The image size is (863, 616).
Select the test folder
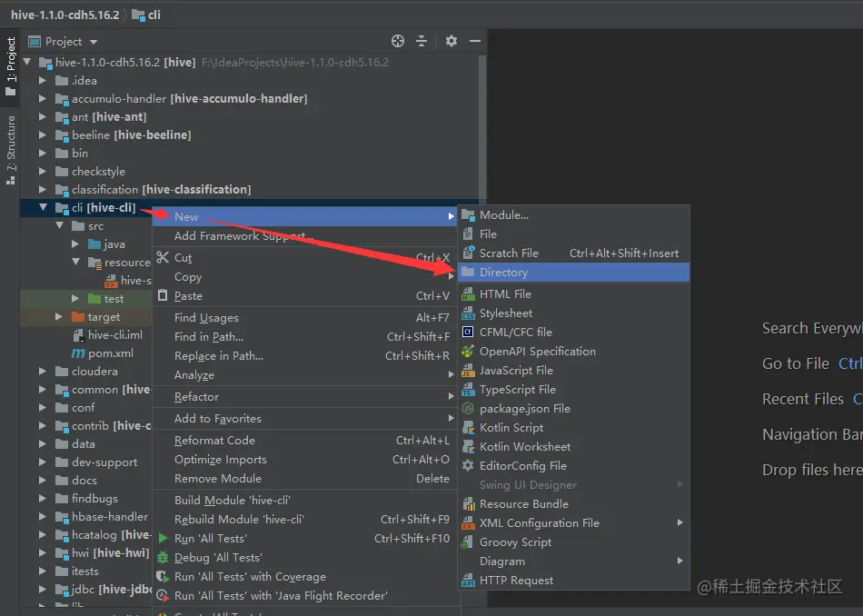coord(105,298)
